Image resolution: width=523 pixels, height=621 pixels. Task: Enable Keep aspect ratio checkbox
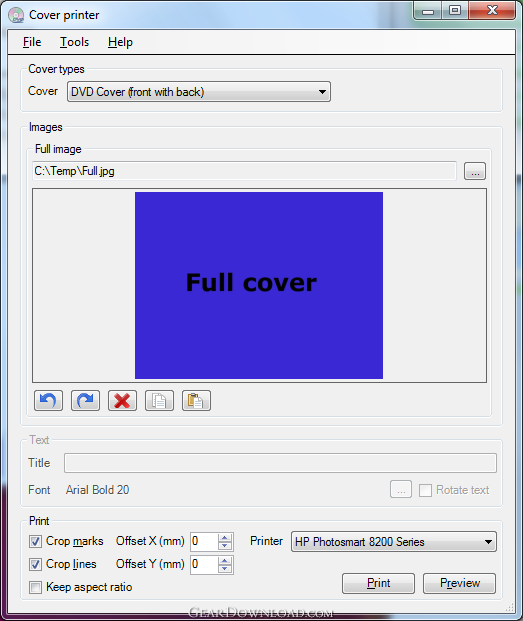coord(35,587)
